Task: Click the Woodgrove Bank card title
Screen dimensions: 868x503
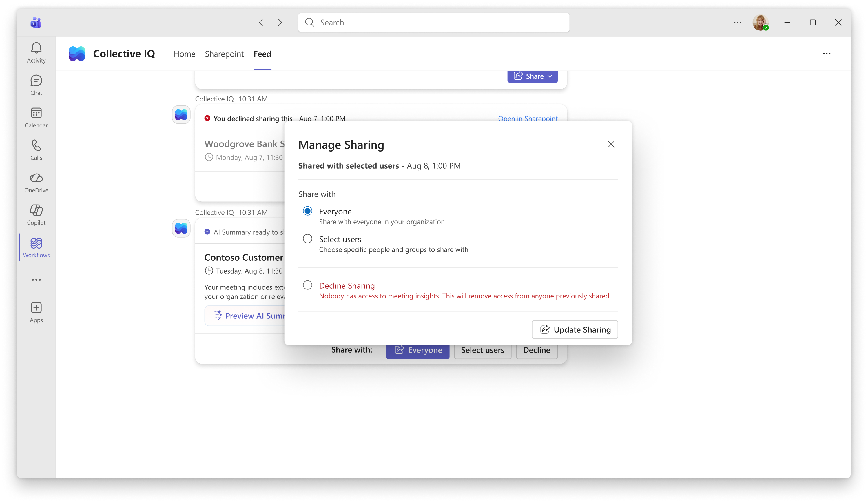Action: coord(245,144)
